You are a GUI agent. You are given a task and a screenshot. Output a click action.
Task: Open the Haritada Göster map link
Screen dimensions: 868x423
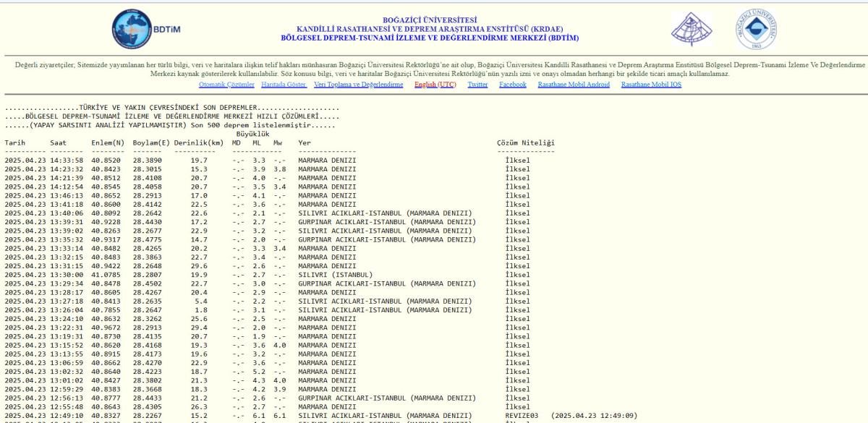point(284,85)
